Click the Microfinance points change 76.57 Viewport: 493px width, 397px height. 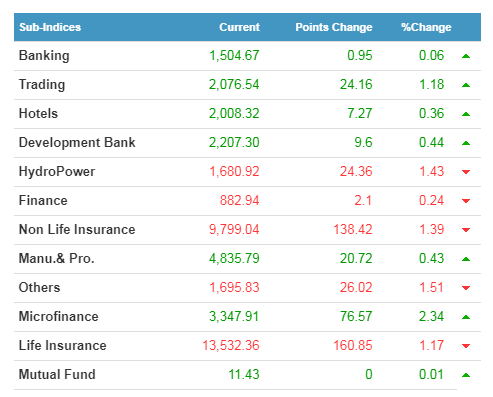pos(356,316)
